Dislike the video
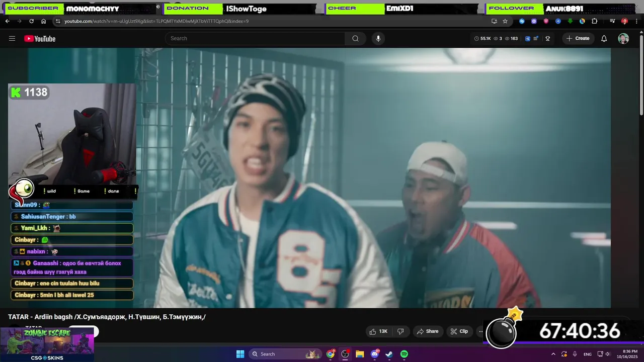Viewport: 644px width, 362px height. click(400, 331)
